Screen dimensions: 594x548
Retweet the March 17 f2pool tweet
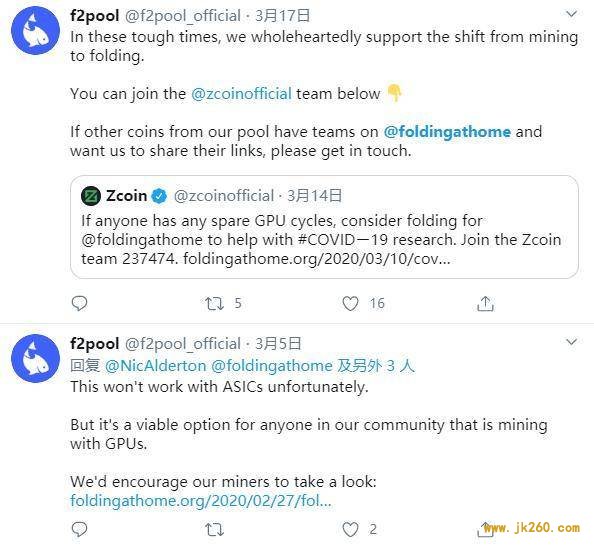click(x=214, y=303)
